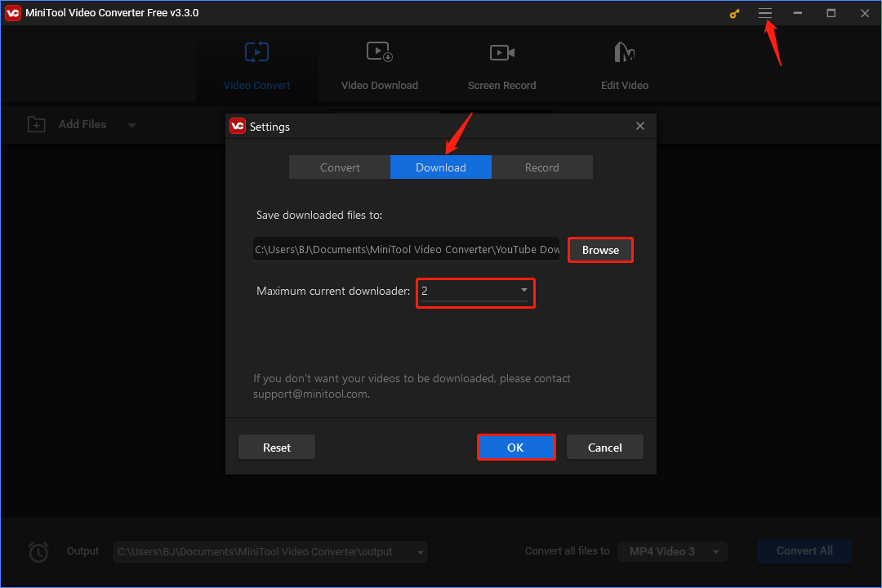
Task: Switch to the Convert settings tab
Action: point(340,167)
